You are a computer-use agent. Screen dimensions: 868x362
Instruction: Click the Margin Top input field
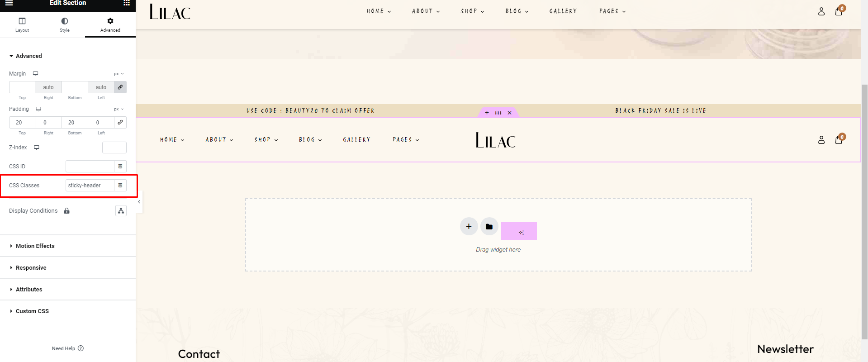[22, 87]
